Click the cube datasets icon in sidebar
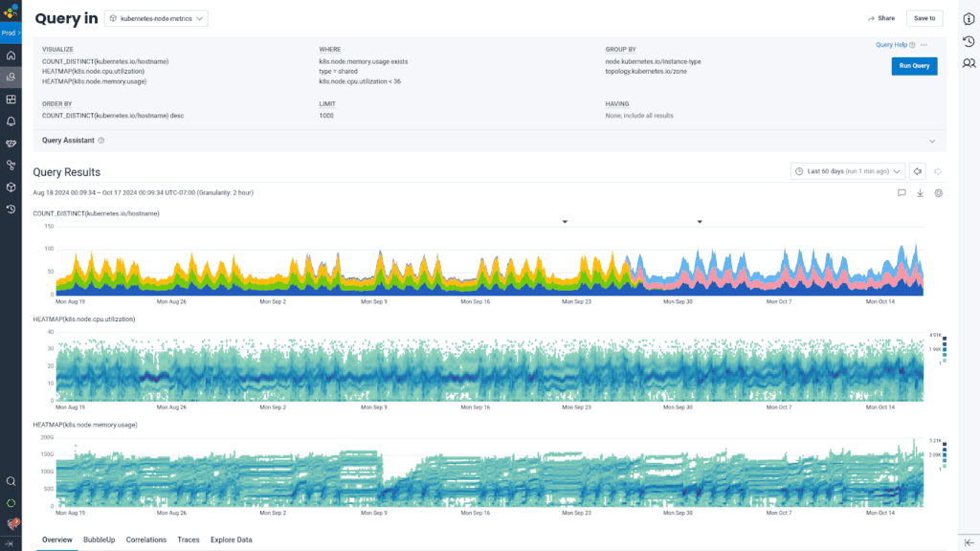This screenshot has height=551, width=980. 11,187
